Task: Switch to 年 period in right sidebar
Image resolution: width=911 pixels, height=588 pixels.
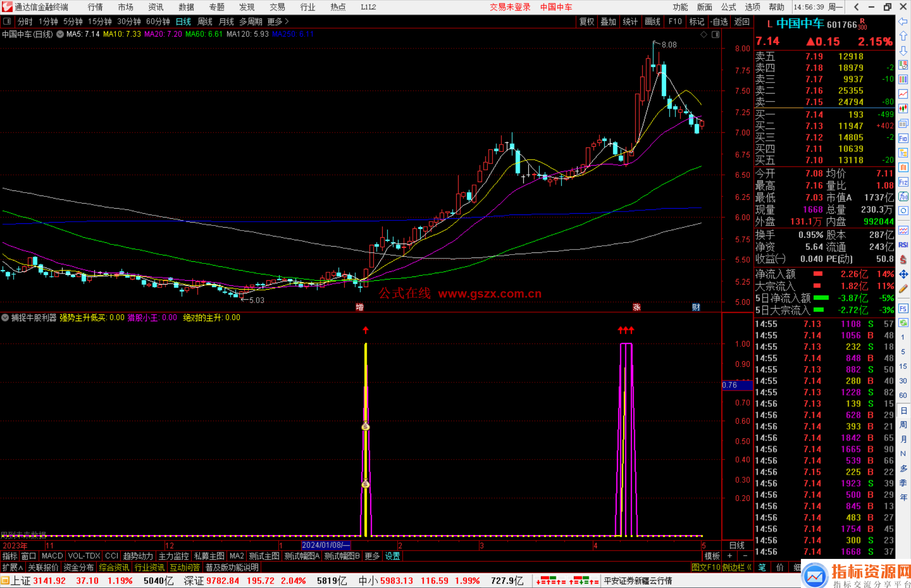Action: (x=903, y=498)
